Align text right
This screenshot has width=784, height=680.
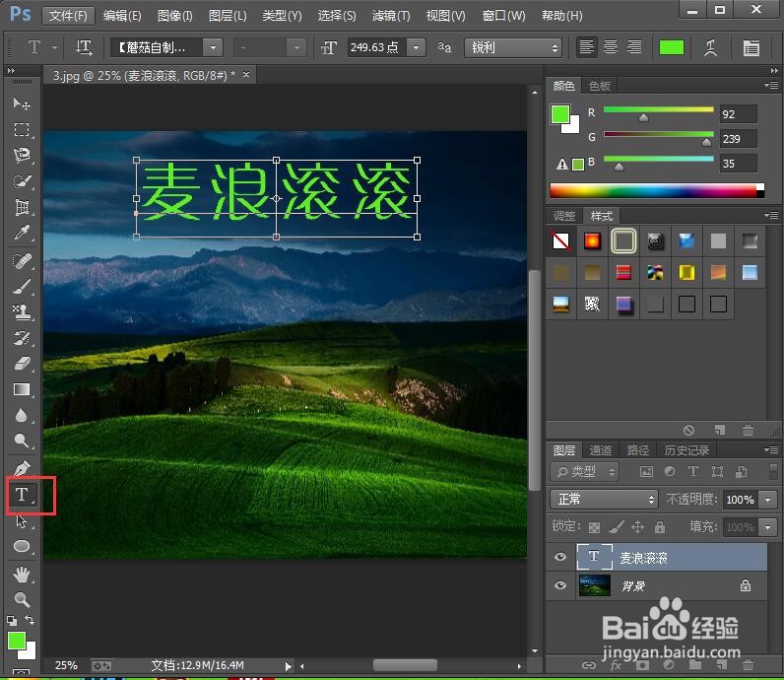click(x=634, y=47)
